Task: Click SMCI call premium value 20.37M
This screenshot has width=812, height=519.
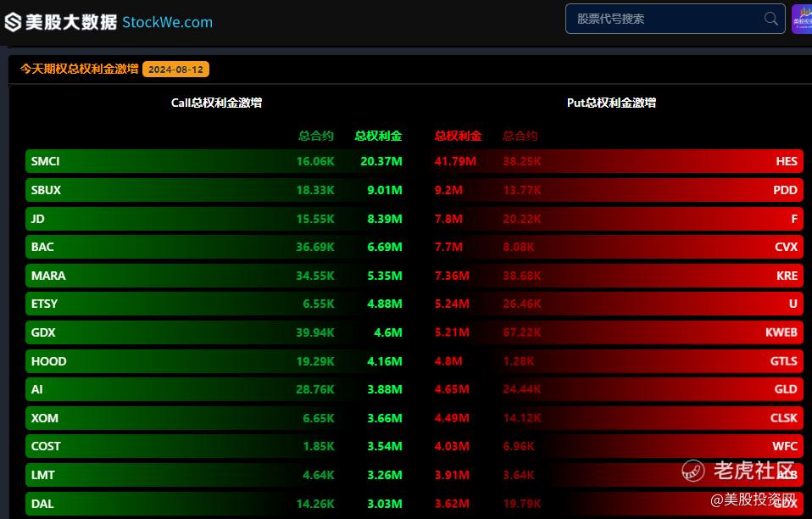Action: (x=381, y=161)
